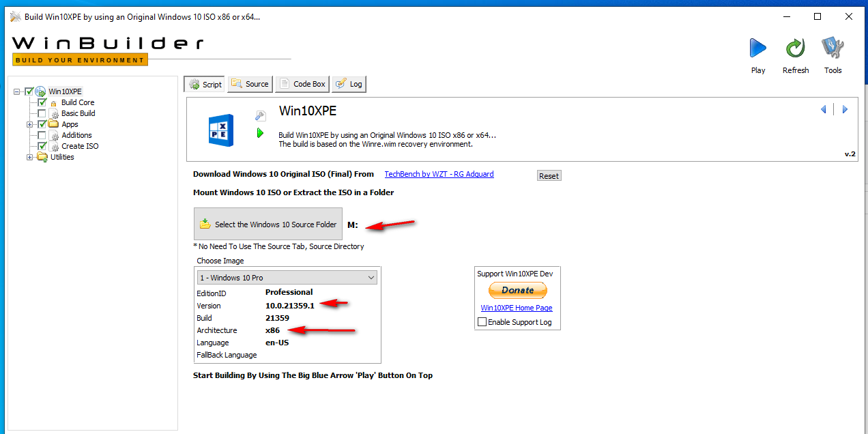This screenshot has height=434, width=868.
Task: Open the Tools wrench icon
Action: (833, 48)
